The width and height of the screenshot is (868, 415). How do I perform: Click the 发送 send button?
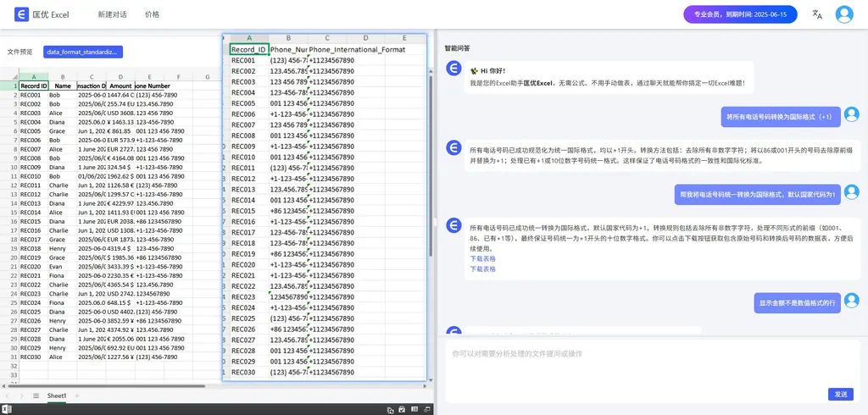(x=839, y=394)
